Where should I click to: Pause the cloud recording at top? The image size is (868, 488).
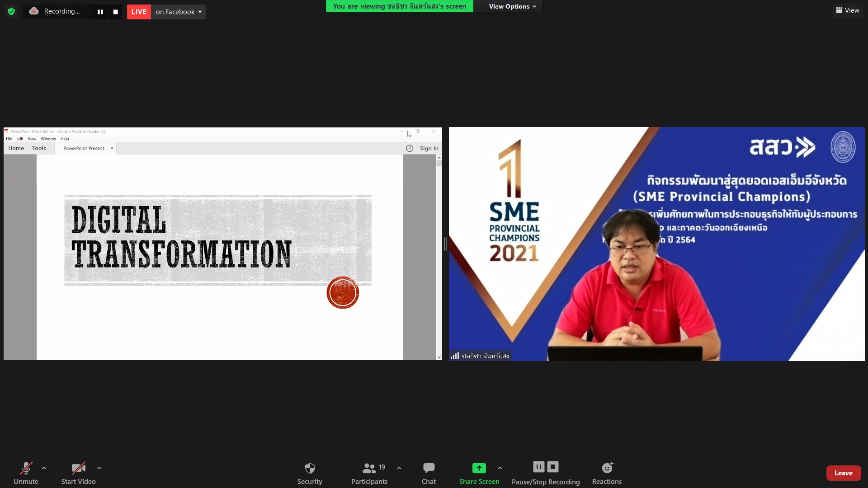[x=100, y=12]
